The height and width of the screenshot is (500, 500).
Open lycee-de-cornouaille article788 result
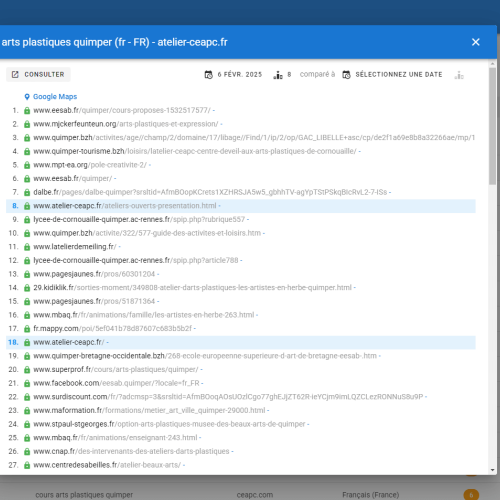(136, 260)
